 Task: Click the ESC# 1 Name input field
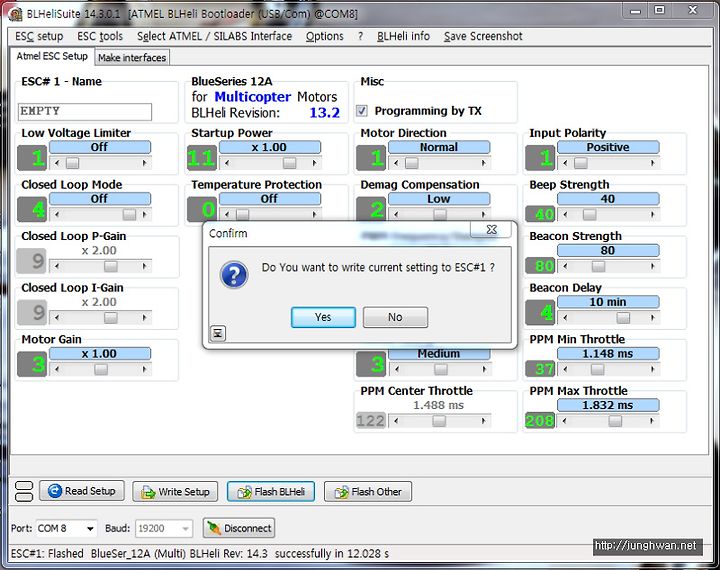[x=85, y=111]
